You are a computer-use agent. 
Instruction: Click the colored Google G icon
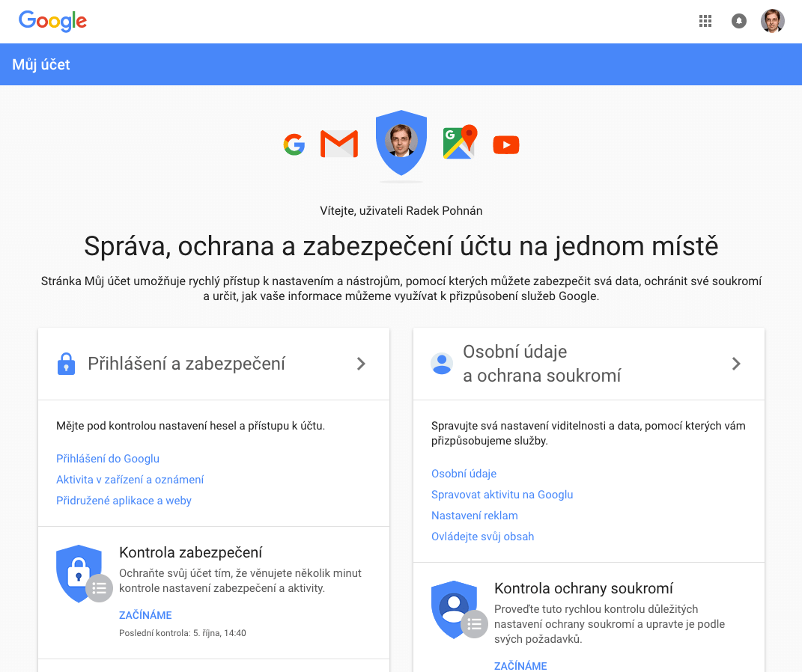[x=294, y=144]
